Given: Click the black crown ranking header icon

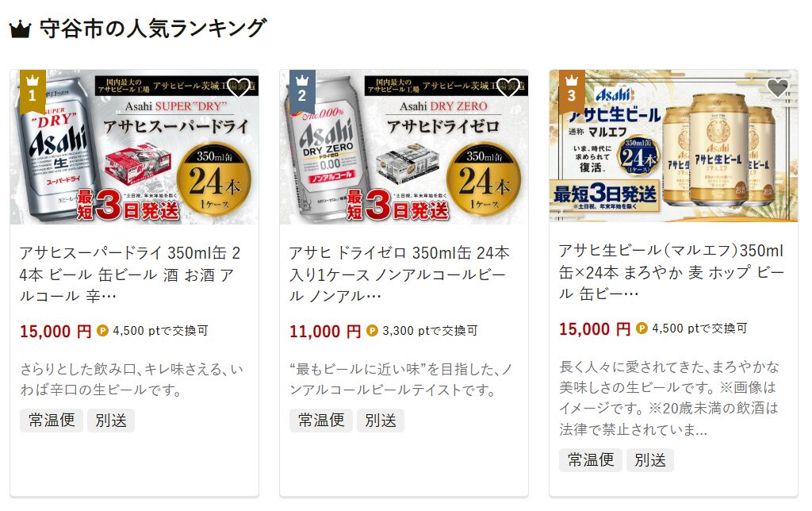Looking at the screenshot, I should pos(20,29).
